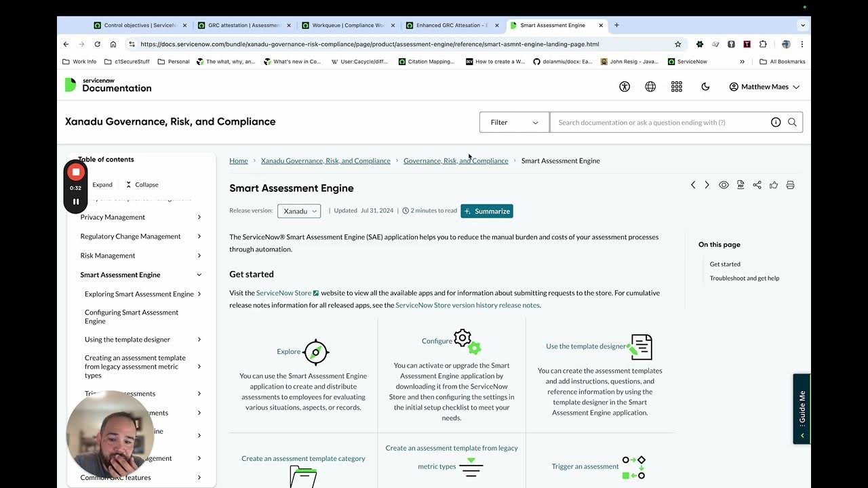Click the search info icon

tap(776, 122)
